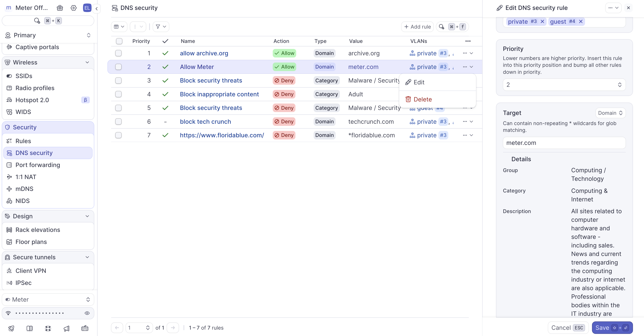644x336 pixels.
Task: Click the Add rule button
Action: (x=417, y=27)
